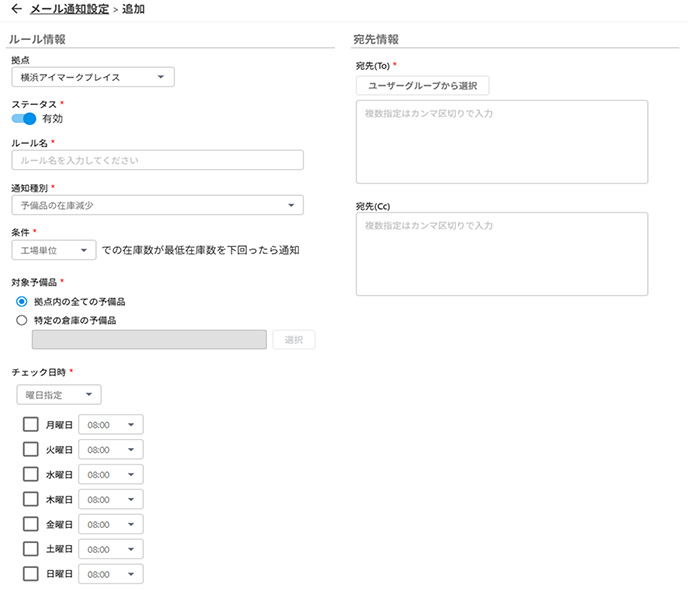Open メール通知設定 breadcrumb link

pyautogui.click(x=70, y=9)
